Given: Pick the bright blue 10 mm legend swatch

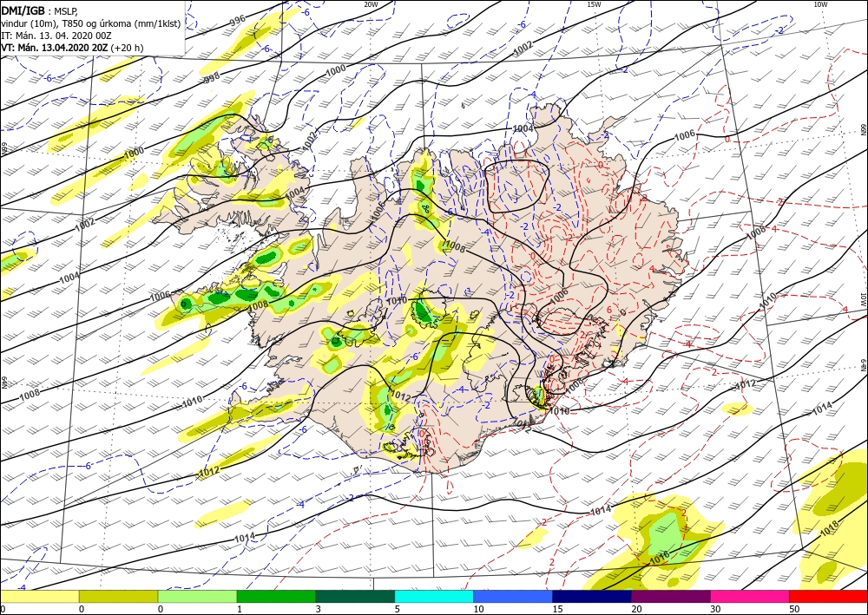Looking at the screenshot, I should [513, 596].
